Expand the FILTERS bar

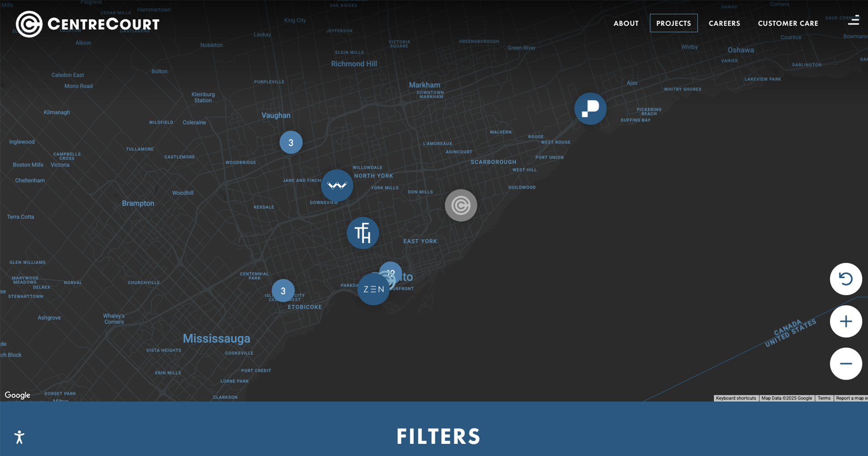click(438, 437)
